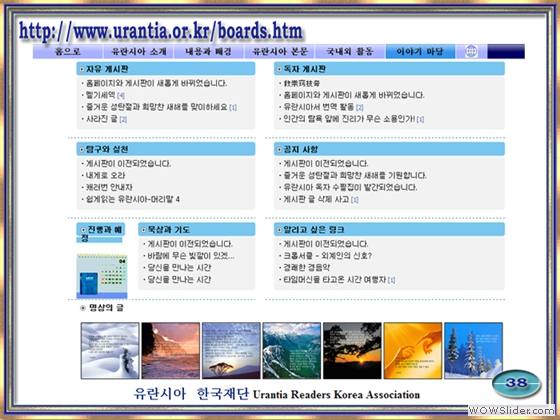This screenshot has height=420, width=560.
Task: Click the bullet icon beside 독자 게시판
Action: coord(279,69)
